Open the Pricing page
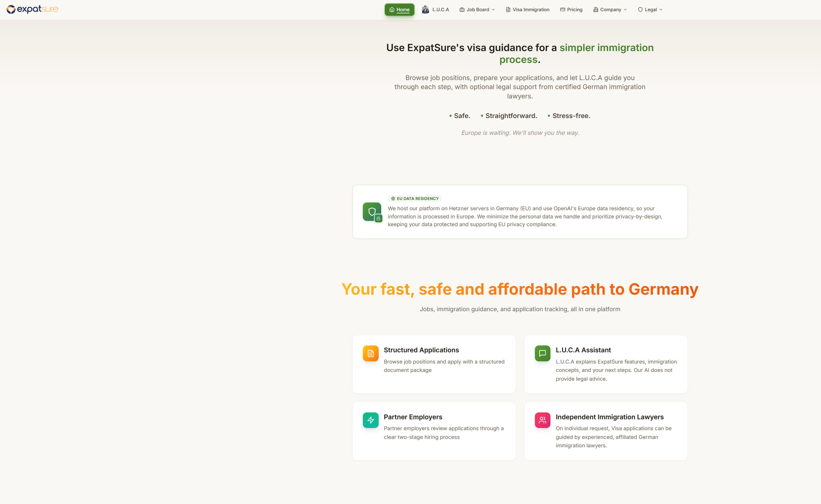 pyautogui.click(x=571, y=10)
